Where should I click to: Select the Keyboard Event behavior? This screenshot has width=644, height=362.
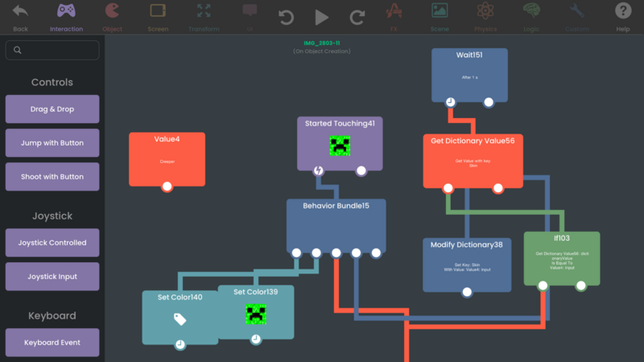52,343
